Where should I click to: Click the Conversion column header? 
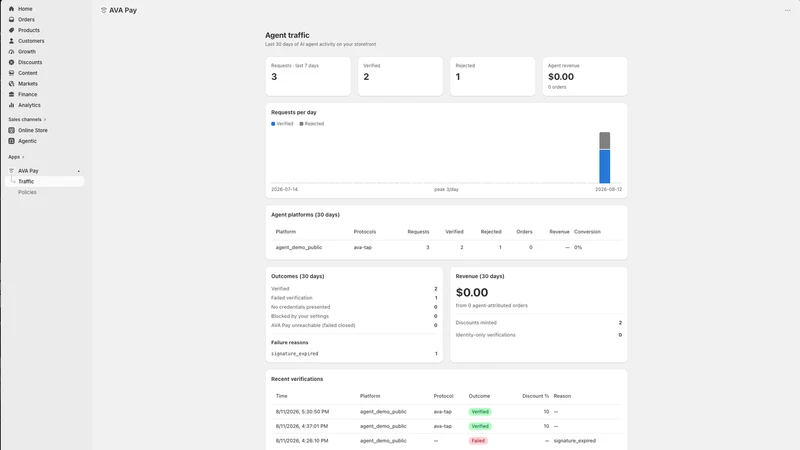tap(587, 232)
